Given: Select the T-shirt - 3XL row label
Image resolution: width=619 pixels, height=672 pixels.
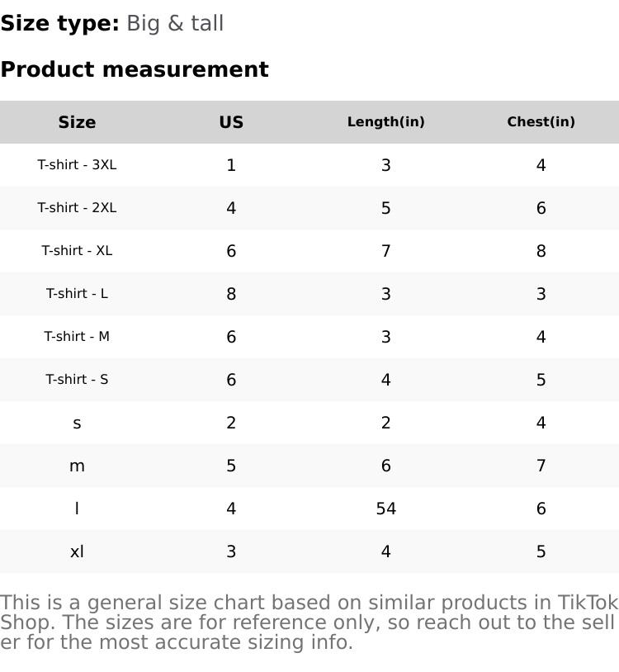Looking at the screenshot, I should tap(77, 165).
